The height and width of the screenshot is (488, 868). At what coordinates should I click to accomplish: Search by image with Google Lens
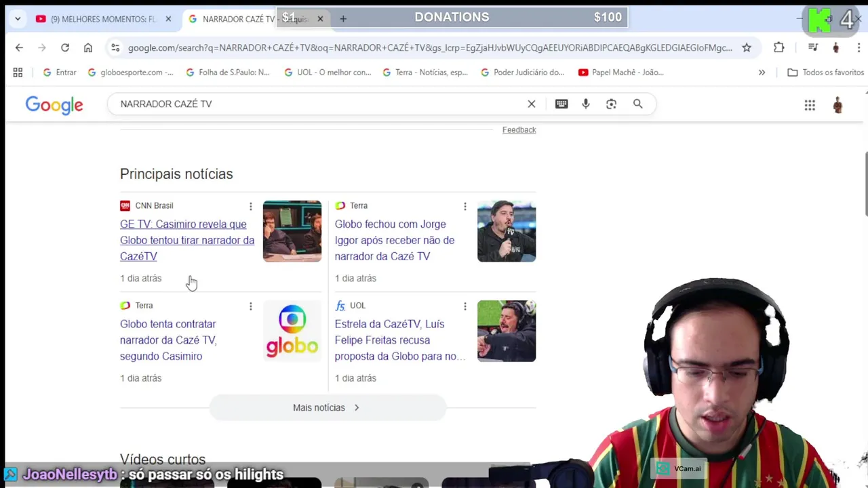pos(612,104)
